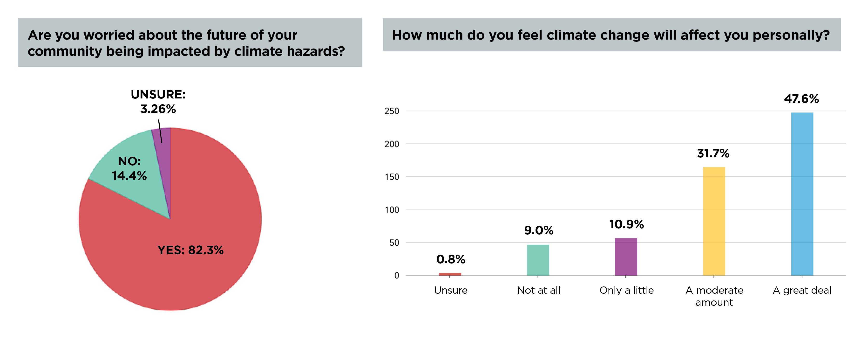
Task: Click the 'YES: 82.3%' label
Action: pyautogui.click(x=190, y=250)
